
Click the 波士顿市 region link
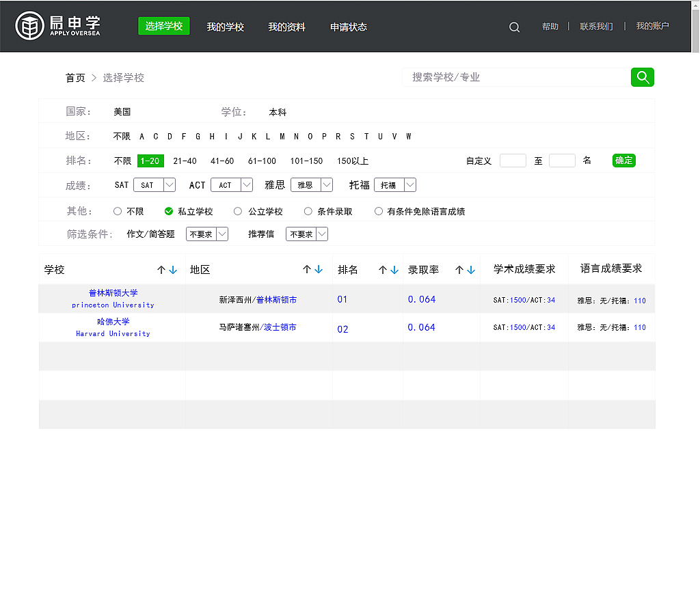pos(280,327)
